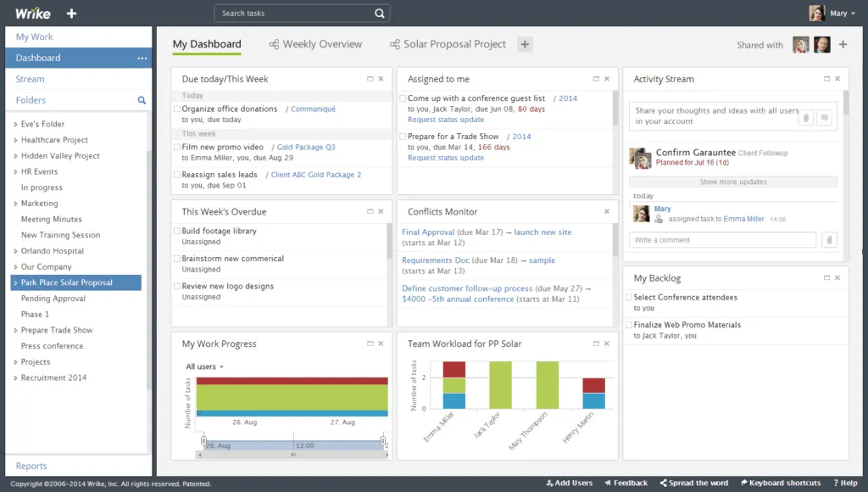The height and width of the screenshot is (492, 868).
Task: Click the + icon next to Wrike logo
Action: pyautogui.click(x=71, y=13)
